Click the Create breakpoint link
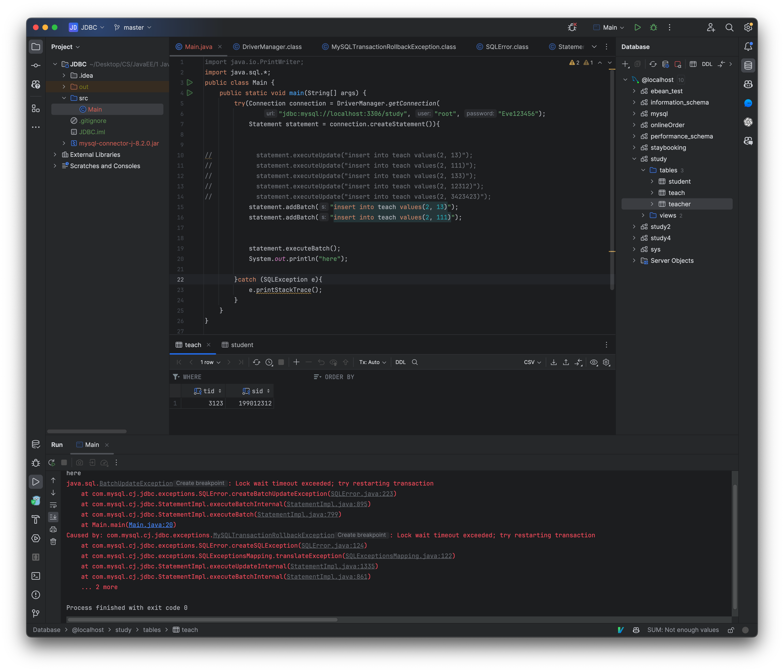The image size is (784, 672). pyautogui.click(x=199, y=483)
